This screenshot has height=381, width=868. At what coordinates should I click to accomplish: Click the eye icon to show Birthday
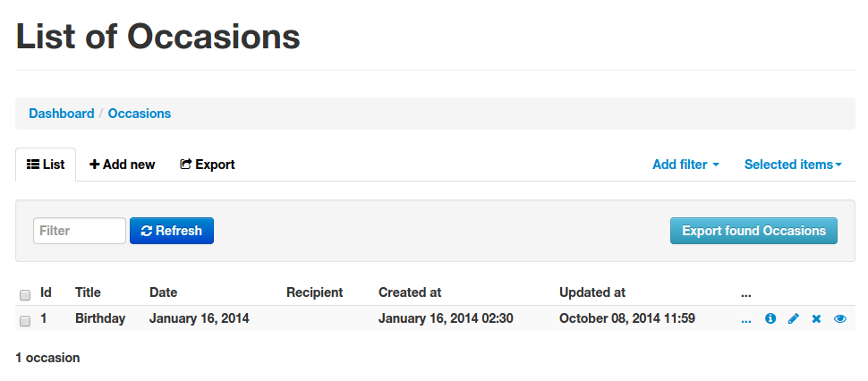(x=839, y=318)
